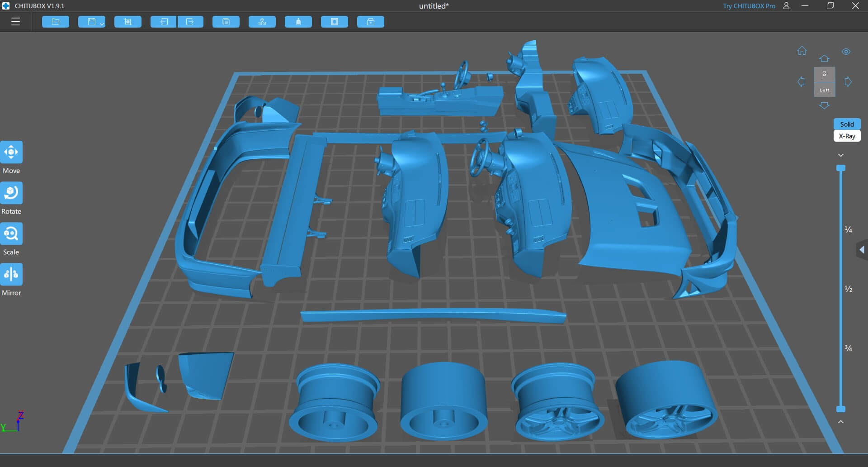
Task: Select the Move tool
Action: coord(11,152)
